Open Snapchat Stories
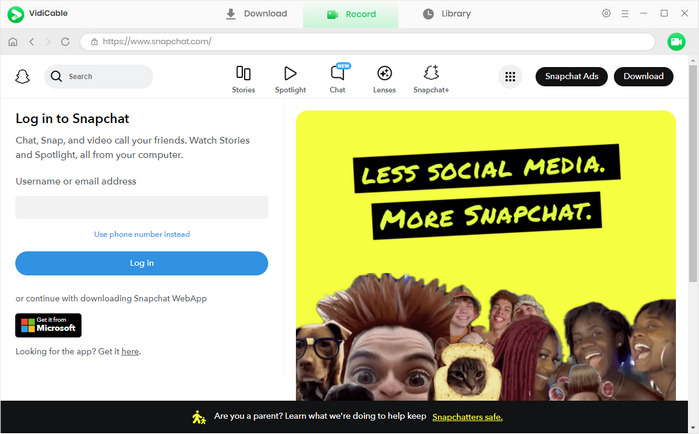 pos(243,79)
